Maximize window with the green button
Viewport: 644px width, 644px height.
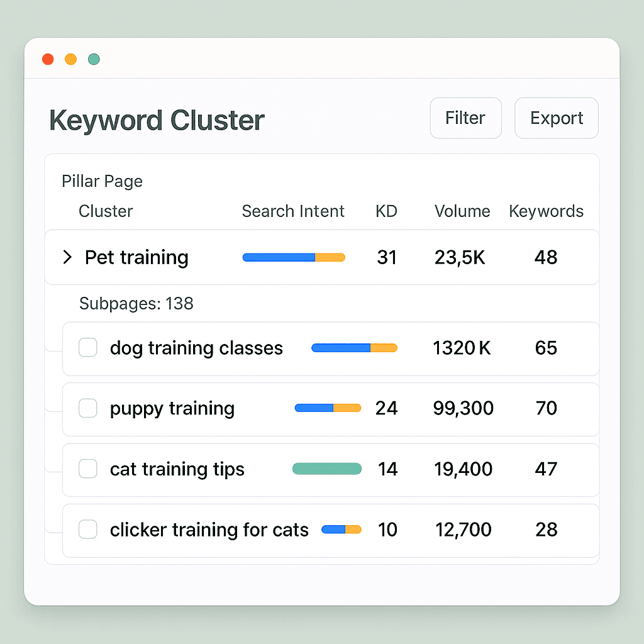(94, 59)
